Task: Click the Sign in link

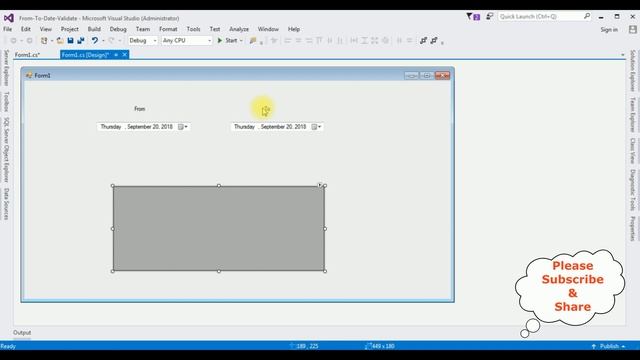Action: click(609, 29)
